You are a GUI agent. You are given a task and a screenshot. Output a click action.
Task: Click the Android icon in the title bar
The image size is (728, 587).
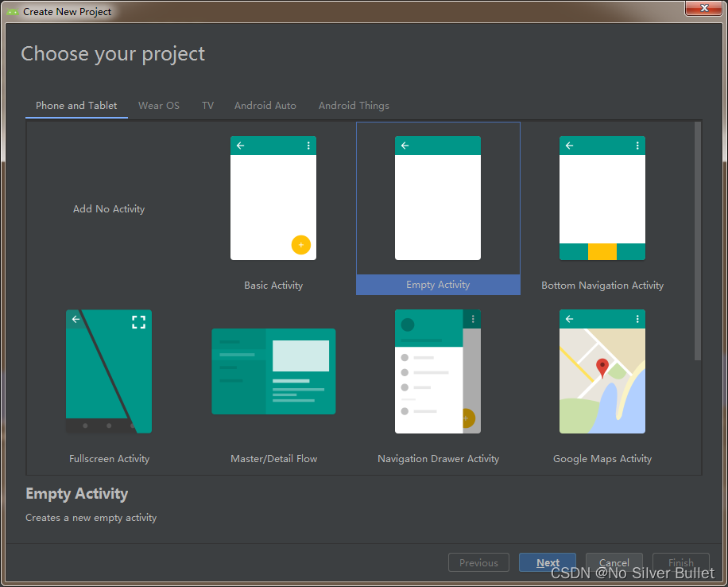(12, 12)
